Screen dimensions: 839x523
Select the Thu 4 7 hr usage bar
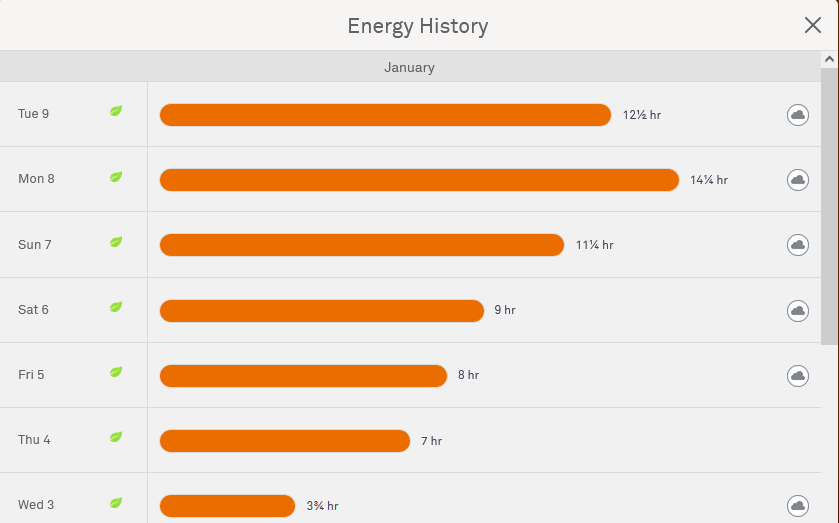coord(285,440)
